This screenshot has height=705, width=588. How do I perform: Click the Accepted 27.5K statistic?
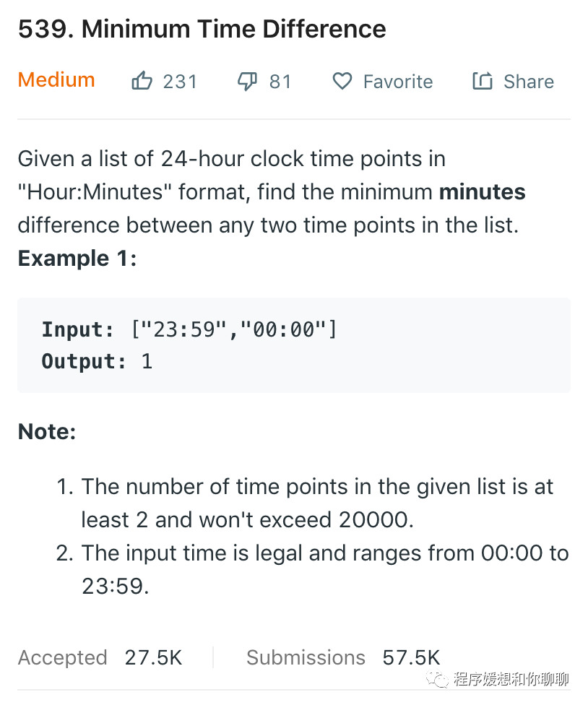click(100, 657)
